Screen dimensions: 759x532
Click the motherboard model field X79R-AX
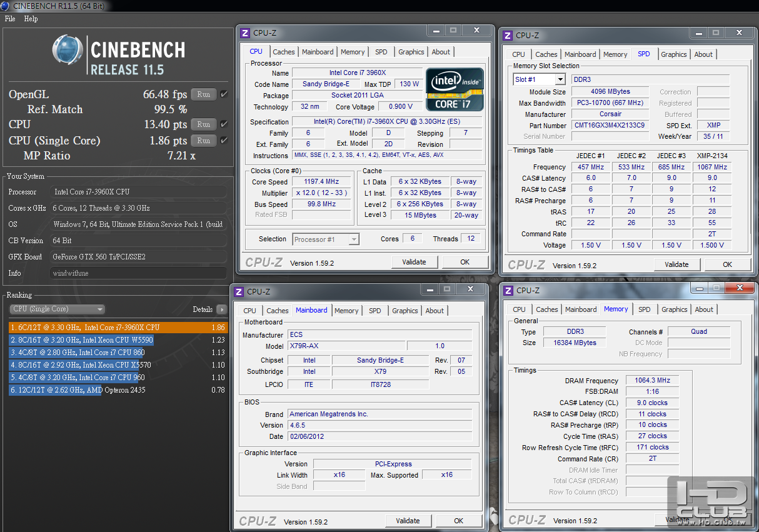coord(346,346)
